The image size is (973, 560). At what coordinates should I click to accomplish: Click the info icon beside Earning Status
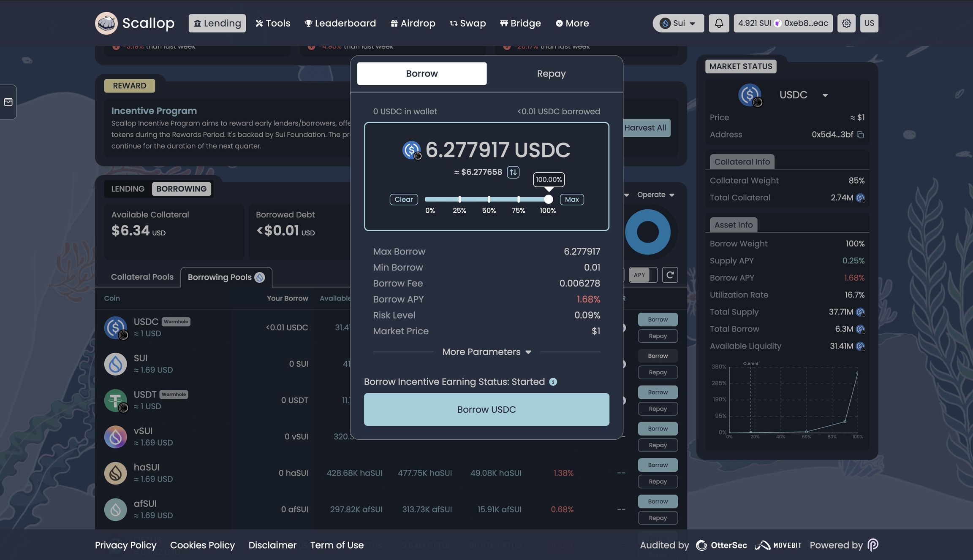tap(553, 382)
